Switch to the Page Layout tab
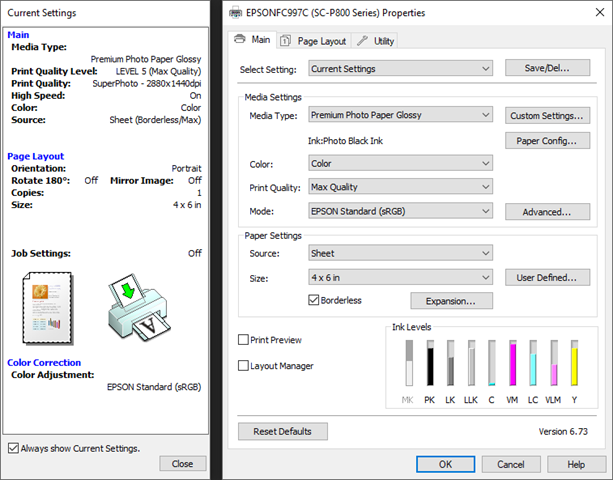Image resolution: width=613 pixels, height=480 pixels. click(314, 41)
